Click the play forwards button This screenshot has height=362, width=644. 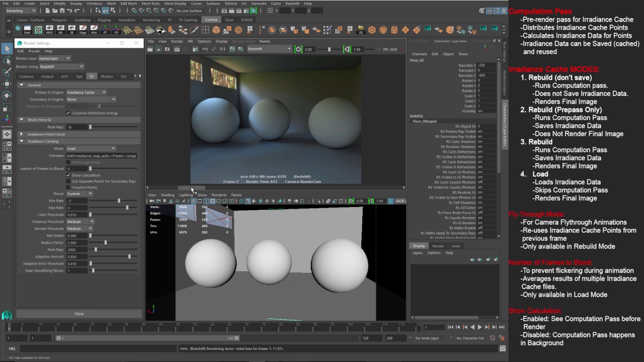(x=479, y=327)
